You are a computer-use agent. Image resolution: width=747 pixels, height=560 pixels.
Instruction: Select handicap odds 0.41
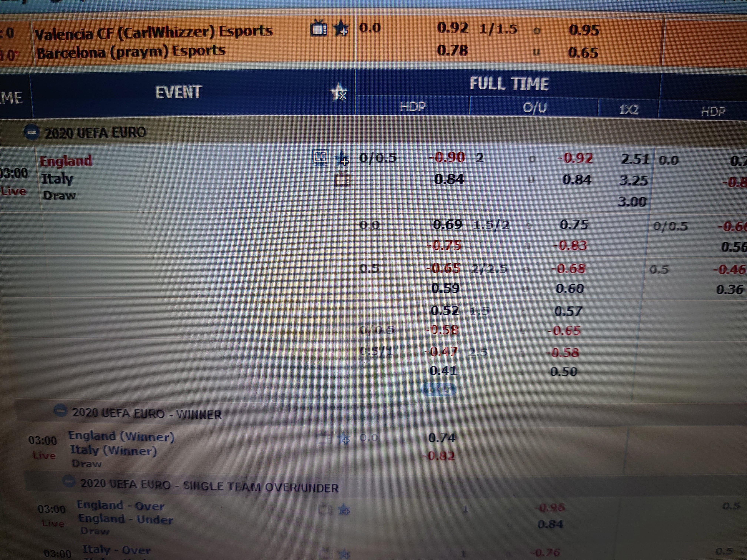click(x=443, y=371)
